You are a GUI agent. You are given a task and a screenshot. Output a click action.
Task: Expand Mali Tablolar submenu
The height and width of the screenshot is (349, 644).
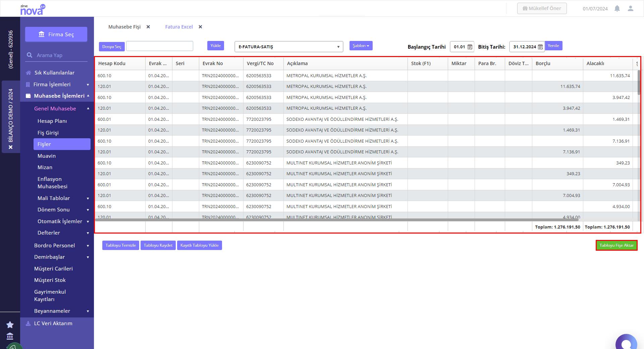(88, 198)
